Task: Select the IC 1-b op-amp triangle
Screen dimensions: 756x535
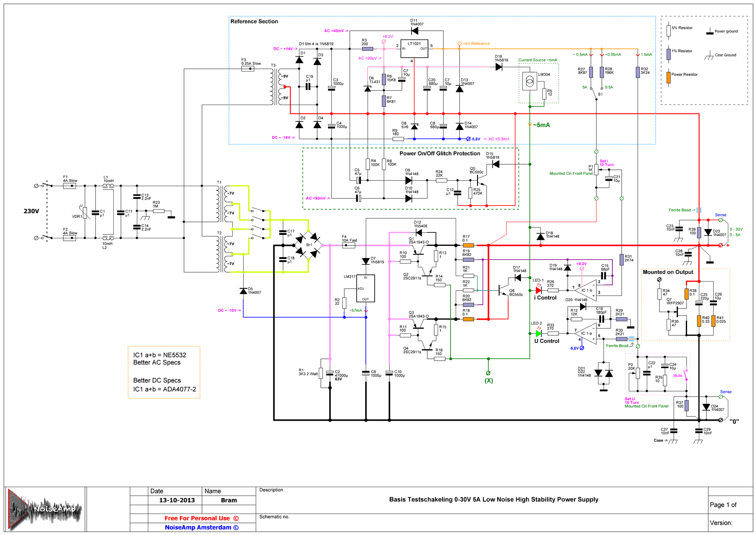Action: click(586, 290)
